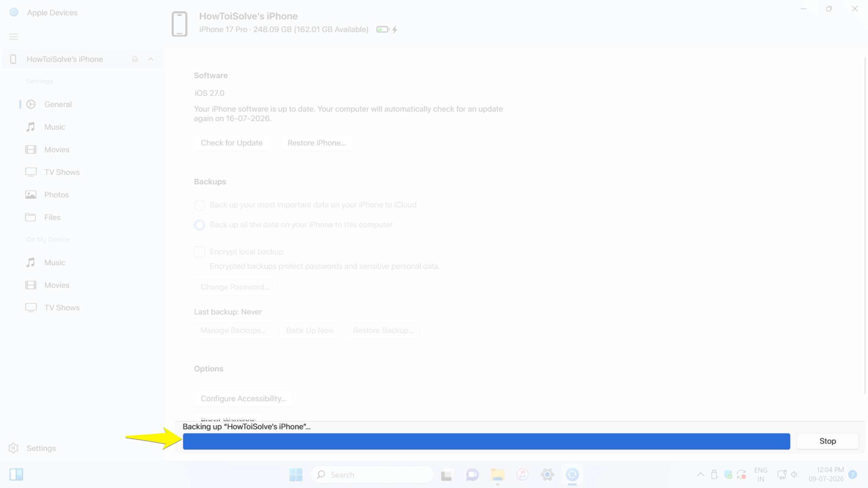Collapse the HowToiSolve's iPhone device section

(151, 59)
